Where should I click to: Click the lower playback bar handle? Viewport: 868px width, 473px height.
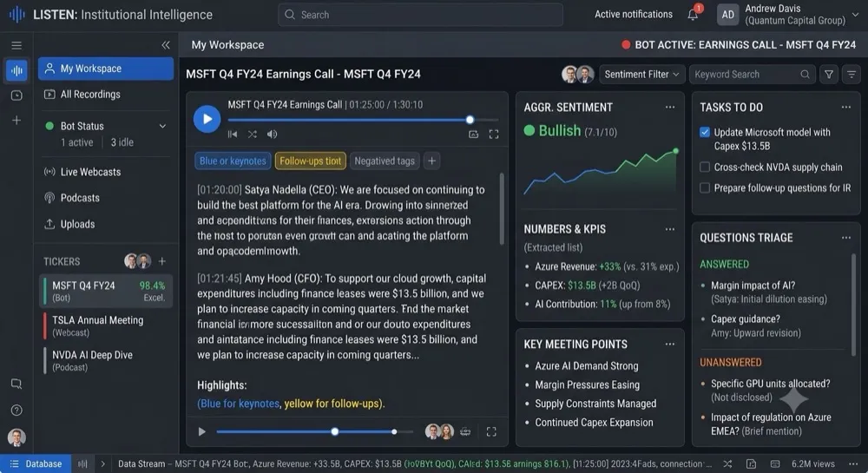pyautogui.click(x=335, y=431)
